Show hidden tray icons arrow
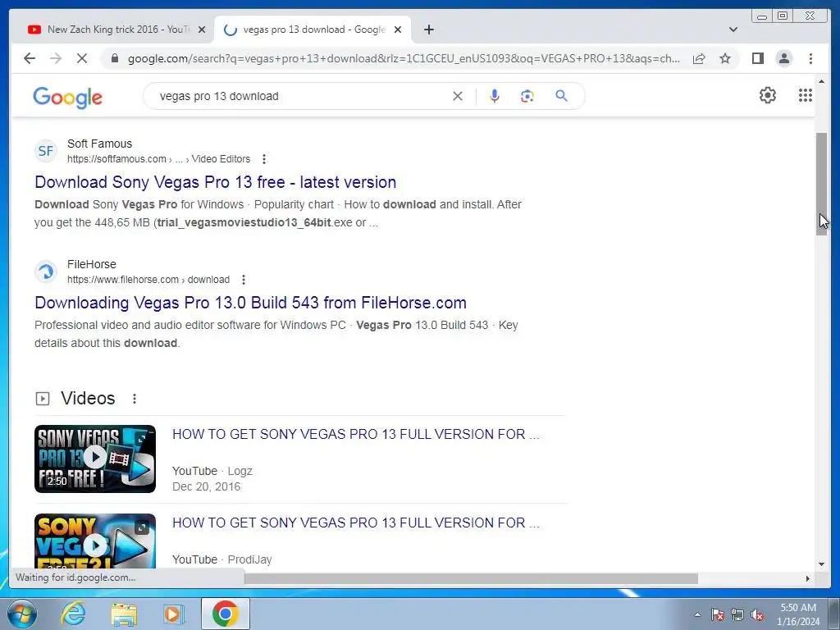The height and width of the screenshot is (630, 840). tap(697, 614)
